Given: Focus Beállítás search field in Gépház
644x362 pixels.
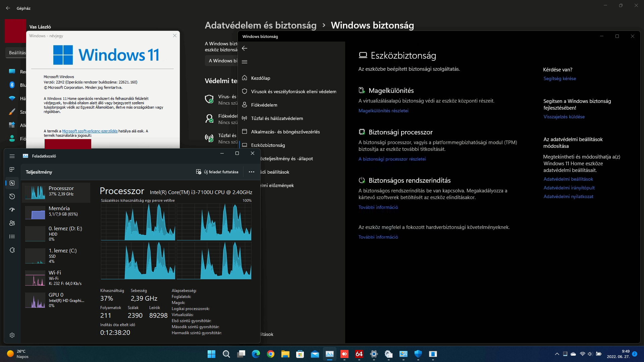Looking at the screenshot, I should coord(16,53).
